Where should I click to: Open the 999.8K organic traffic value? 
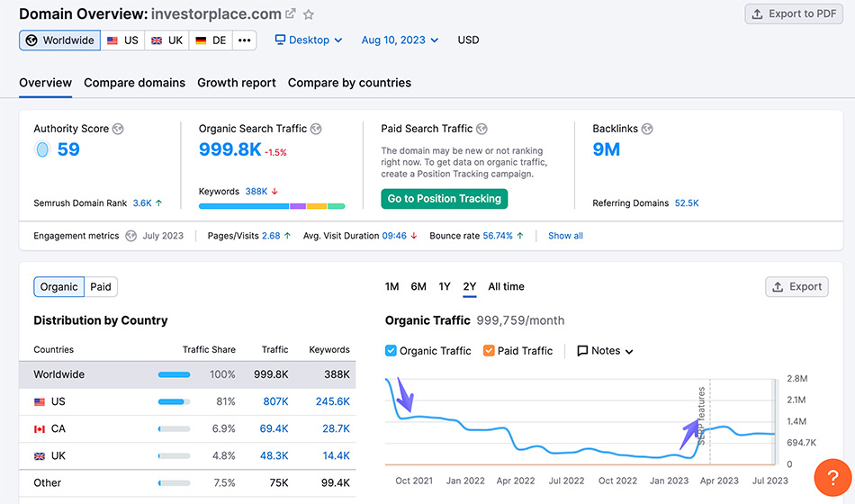point(230,149)
